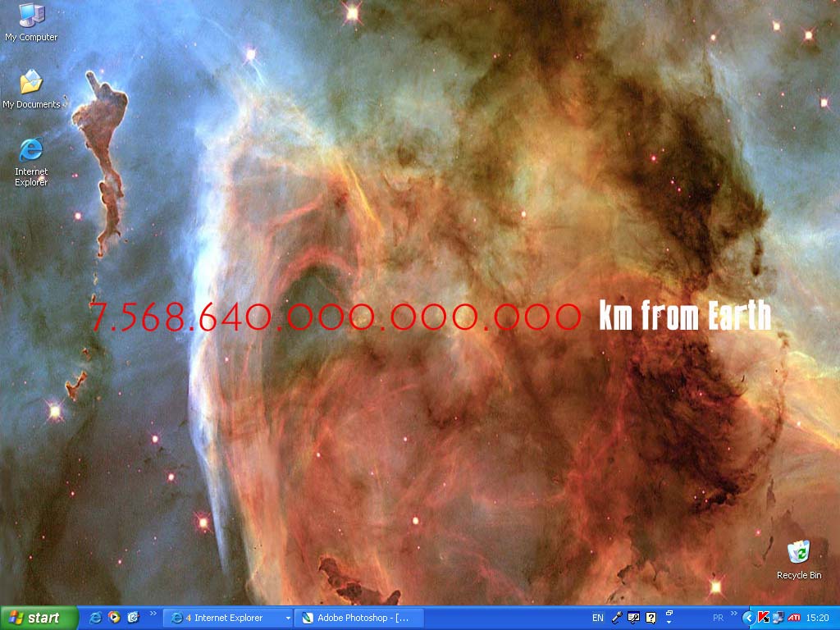
Task: Select the My Documents folder icon
Action: click(x=31, y=89)
